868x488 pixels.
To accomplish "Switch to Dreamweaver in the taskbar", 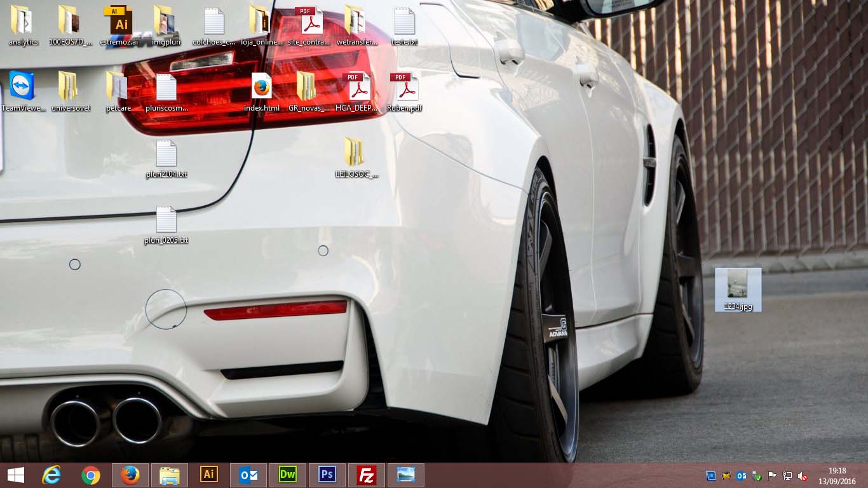I will [x=288, y=475].
